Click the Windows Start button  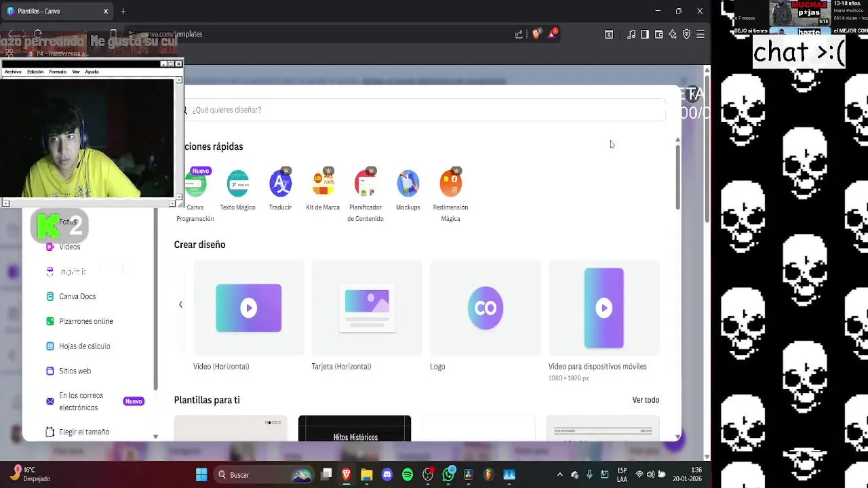[201, 474]
